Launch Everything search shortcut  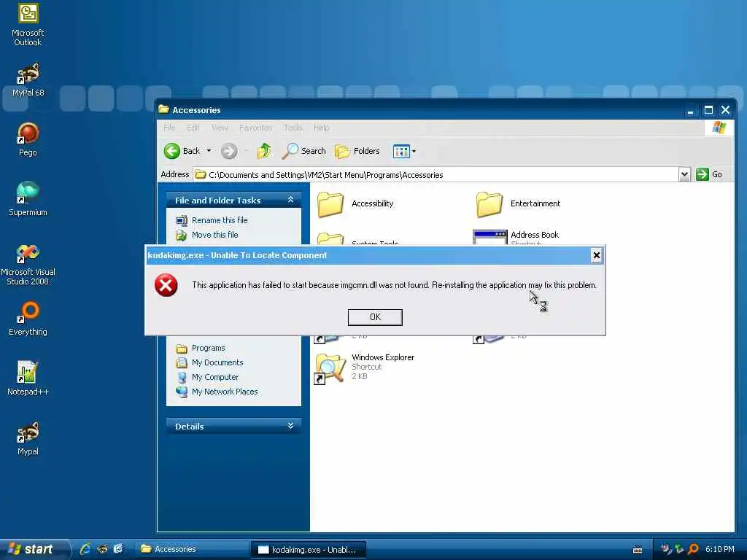[28, 318]
